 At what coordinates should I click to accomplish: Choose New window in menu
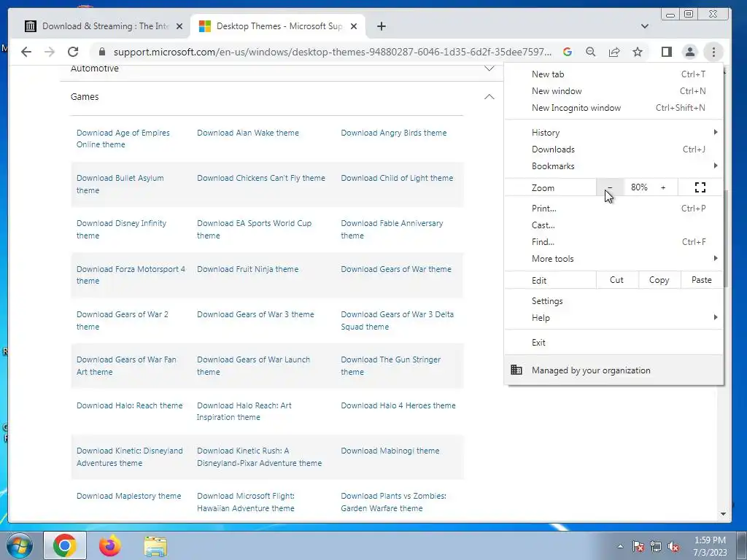(614, 90)
